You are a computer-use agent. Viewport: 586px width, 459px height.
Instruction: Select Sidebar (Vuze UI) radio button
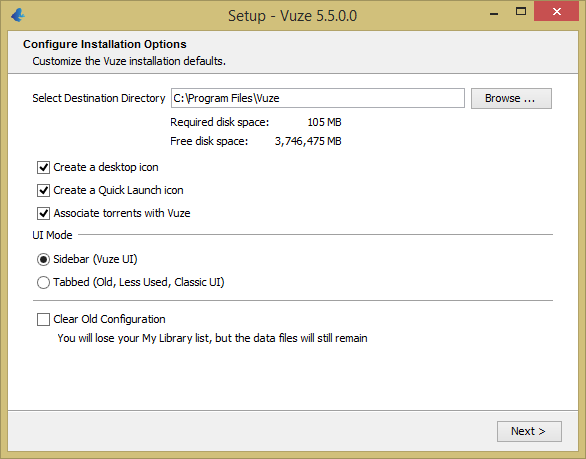43,259
